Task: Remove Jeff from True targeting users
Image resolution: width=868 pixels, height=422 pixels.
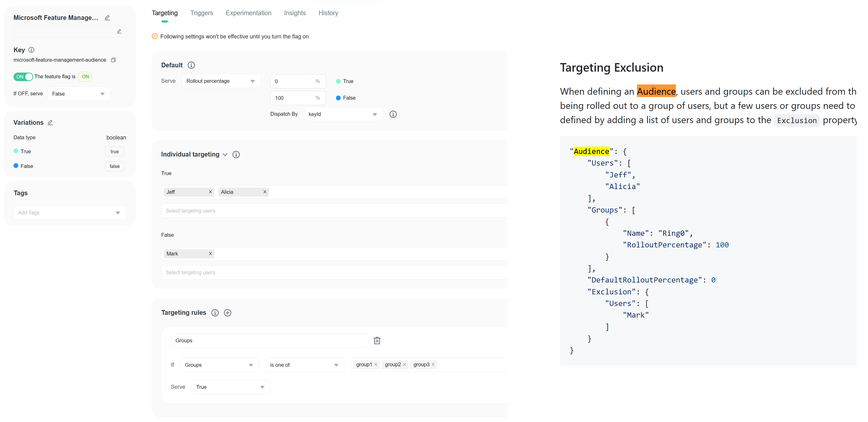Action: point(210,192)
